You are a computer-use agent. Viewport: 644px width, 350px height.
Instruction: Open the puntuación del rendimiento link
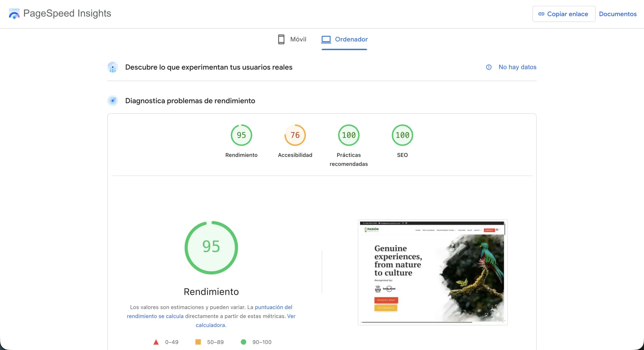pyautogui.click(x=273, y=307)
